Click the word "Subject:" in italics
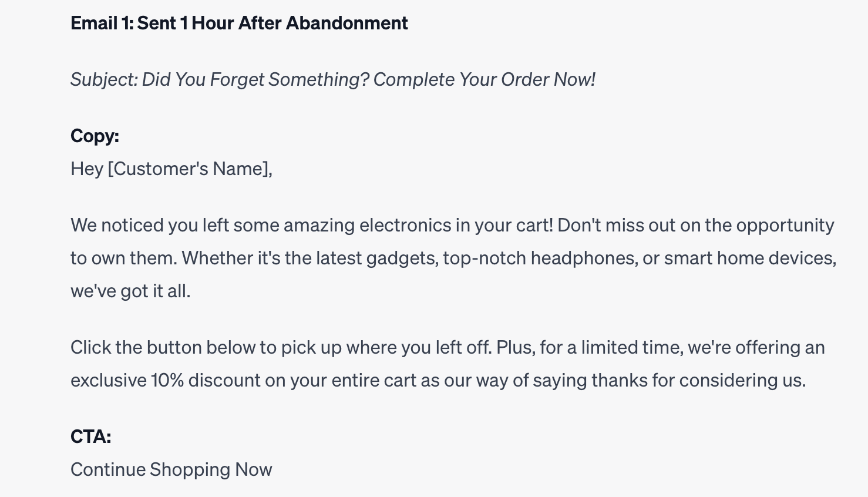Viewport: 868px width, 497px height. coord(104,79)
